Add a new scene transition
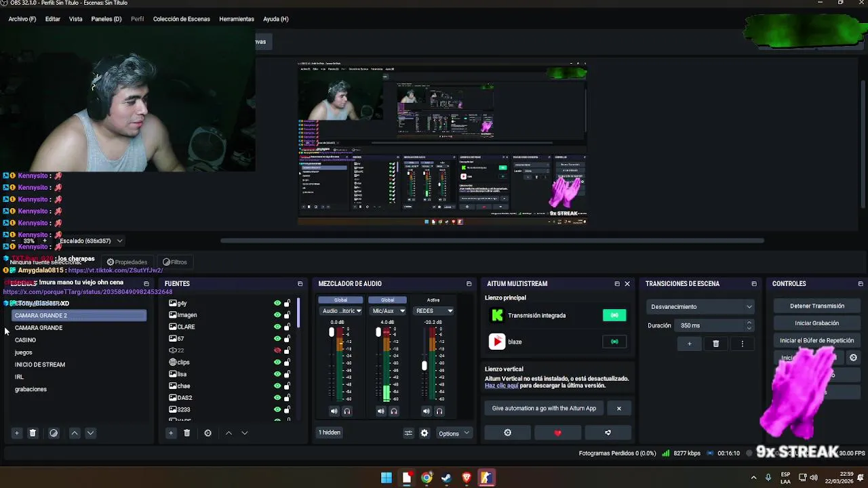This screenshot has height=488, width=868. click(x=689, y=344)
